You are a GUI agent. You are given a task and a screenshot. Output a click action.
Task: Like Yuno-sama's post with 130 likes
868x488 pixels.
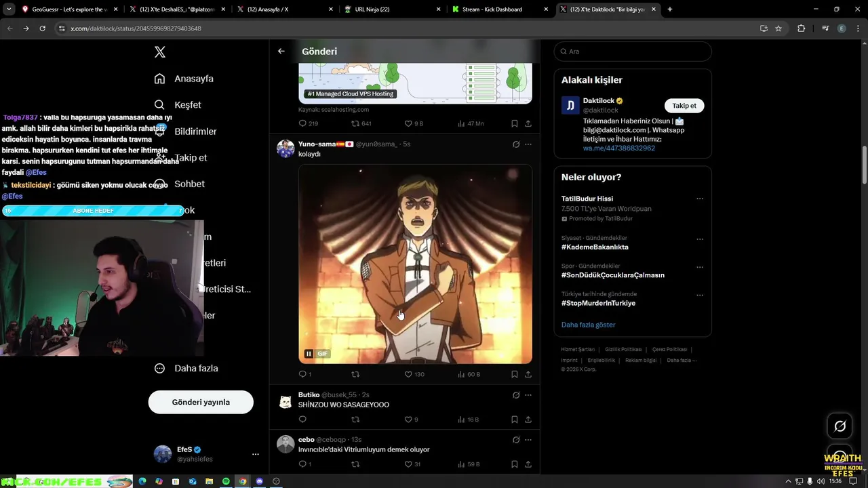(x=408, y=374)
